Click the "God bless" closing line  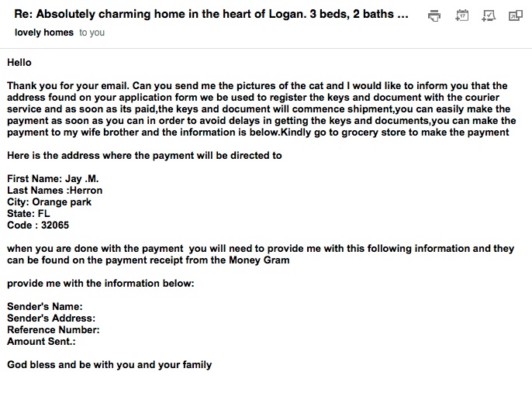109,364
